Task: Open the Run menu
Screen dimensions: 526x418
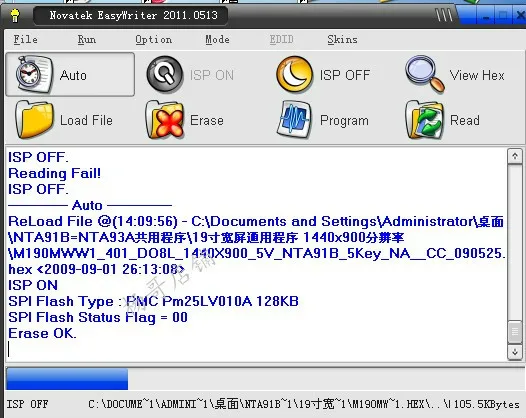Action: pos(87,40)
